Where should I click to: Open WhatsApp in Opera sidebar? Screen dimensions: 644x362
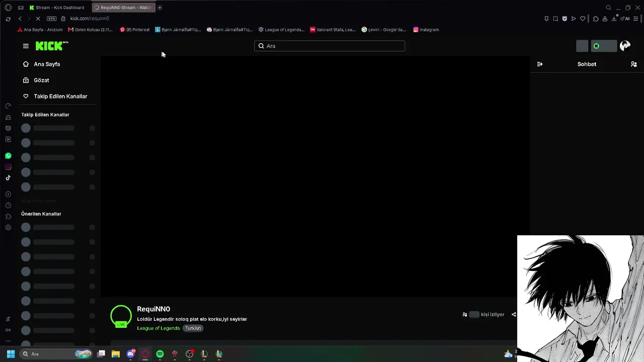pyautogui.click(x=8, y=156)
